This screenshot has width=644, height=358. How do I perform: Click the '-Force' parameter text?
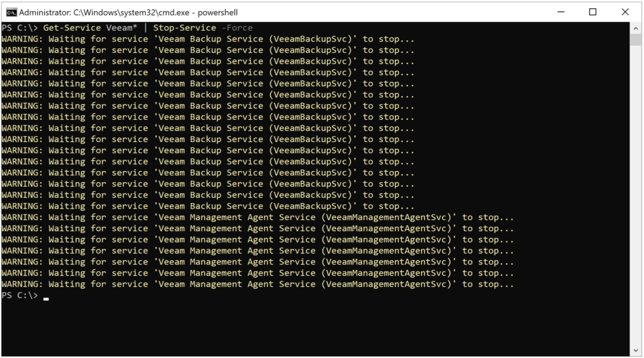237,28
